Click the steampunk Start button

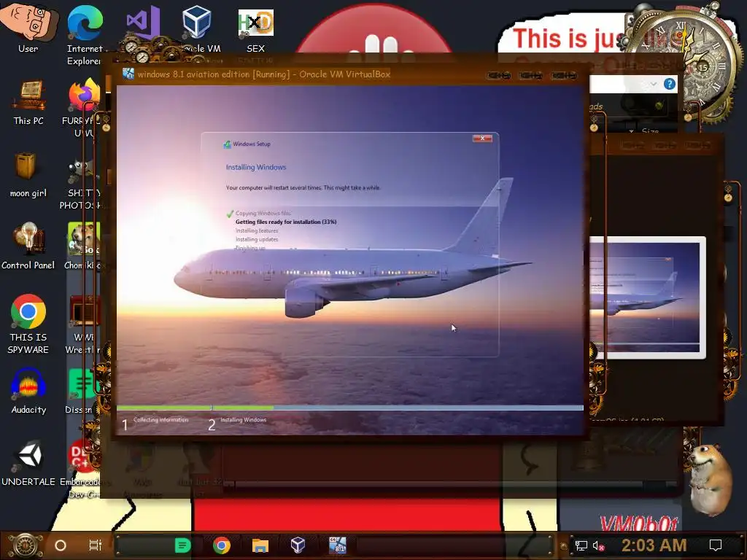[x=26, y=545]
